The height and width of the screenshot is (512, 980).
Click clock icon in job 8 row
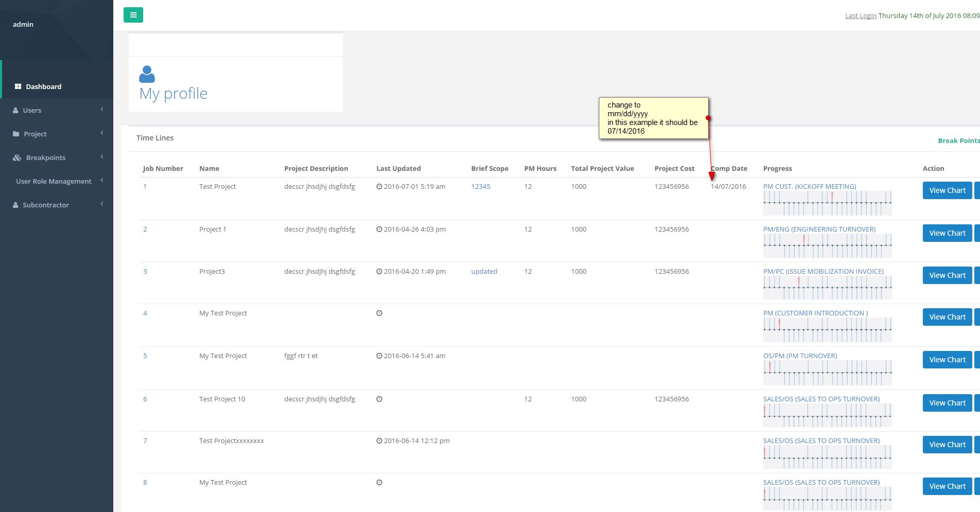click(379, 483)
